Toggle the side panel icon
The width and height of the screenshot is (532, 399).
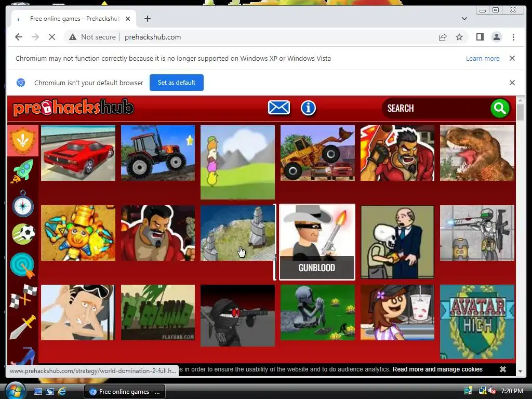(480, 37)
